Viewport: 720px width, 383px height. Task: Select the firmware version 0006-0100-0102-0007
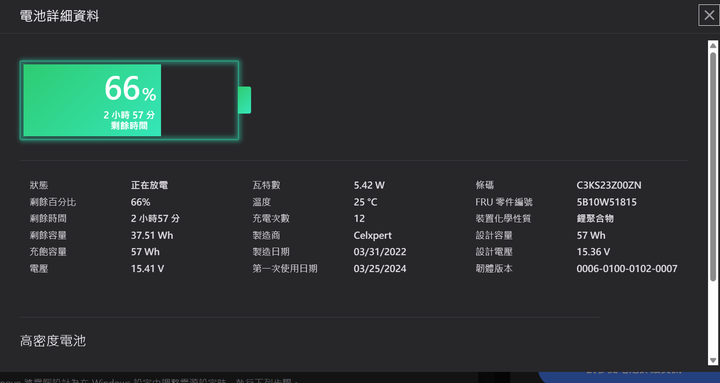[x=627, y=269]
